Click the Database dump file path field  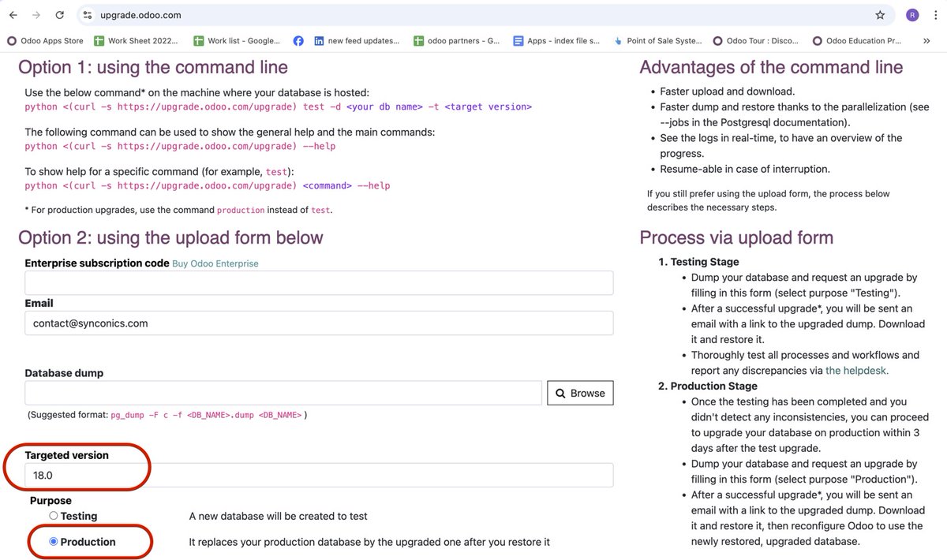pos(283,393)
